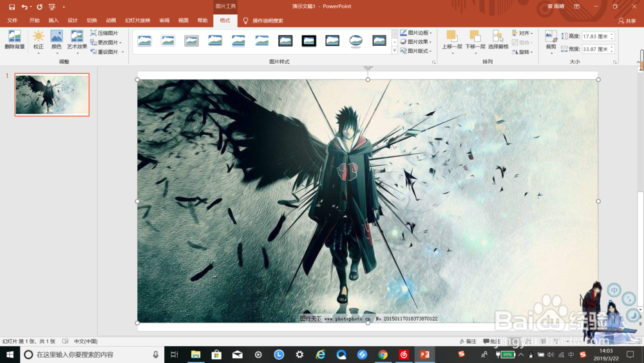Save the presentation from quick access toolbar
The image size is (644, 363).
(12, 6)
